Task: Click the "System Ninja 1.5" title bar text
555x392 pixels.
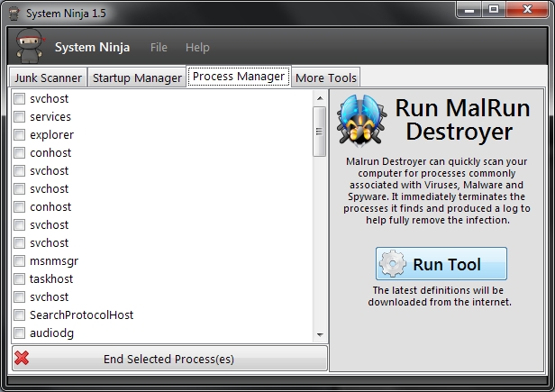Action: pos(66,14)
